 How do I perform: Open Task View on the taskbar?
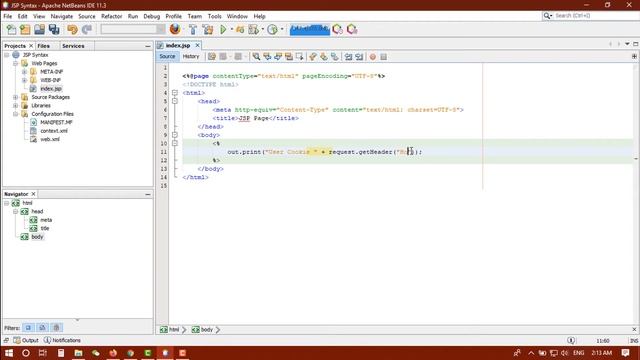coord(43,353)
